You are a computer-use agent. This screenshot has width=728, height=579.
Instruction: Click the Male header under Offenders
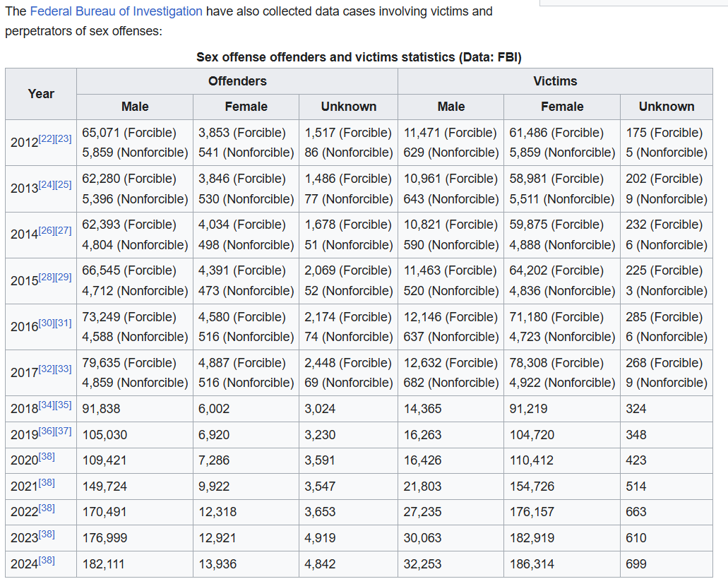(135, 107)
